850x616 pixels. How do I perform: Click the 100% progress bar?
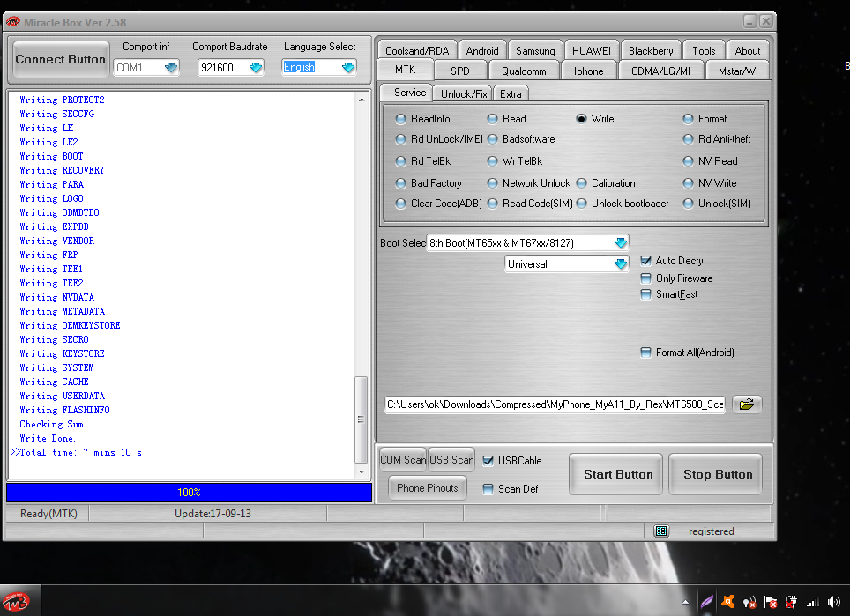[x=189, y=492]
